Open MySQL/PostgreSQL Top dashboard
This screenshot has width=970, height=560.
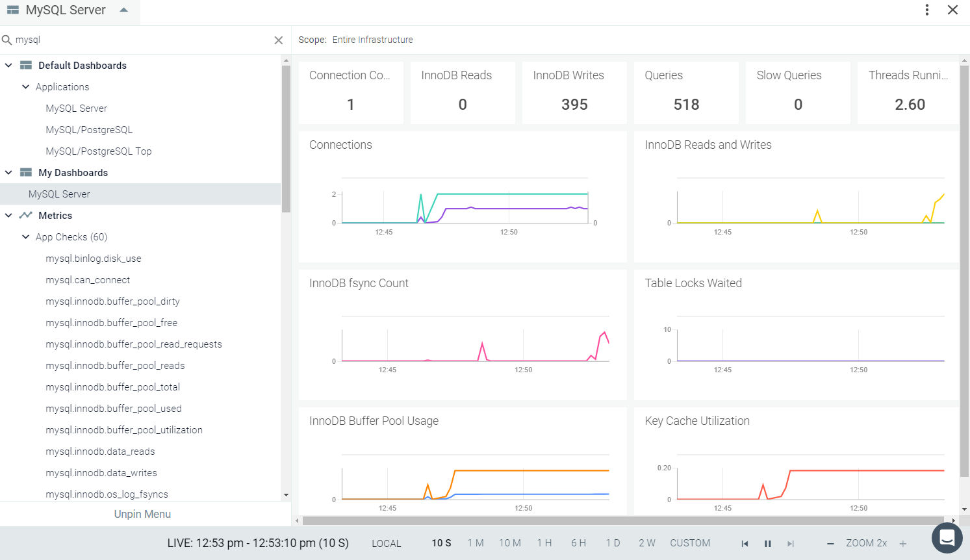99,151
